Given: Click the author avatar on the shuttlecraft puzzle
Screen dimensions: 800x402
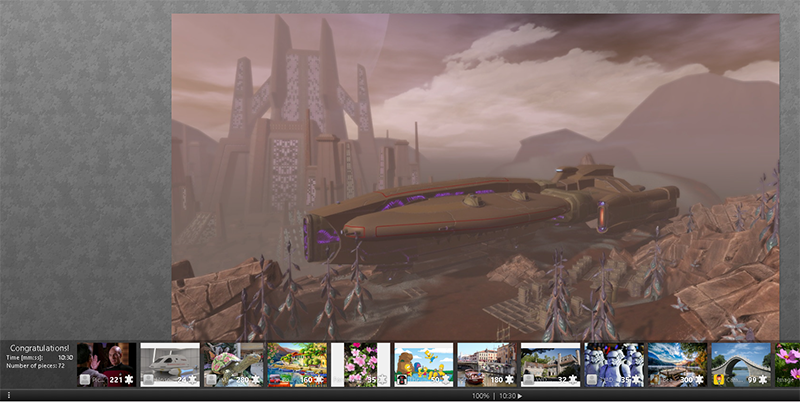Looking at the screenshot, I should click(148, 380).
